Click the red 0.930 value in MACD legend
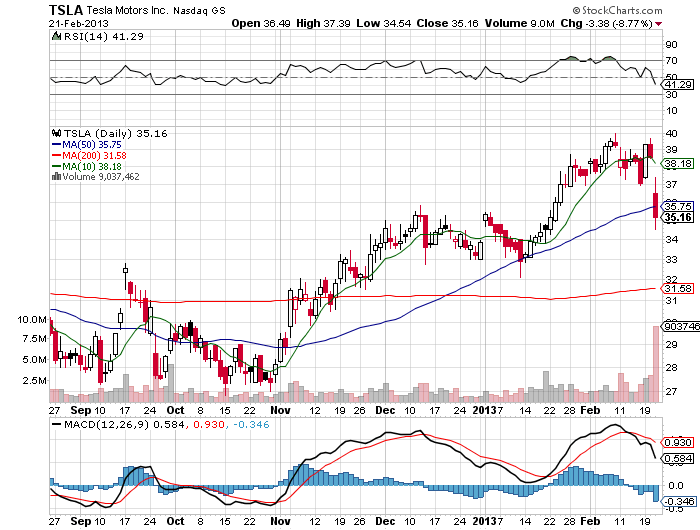 208,424
